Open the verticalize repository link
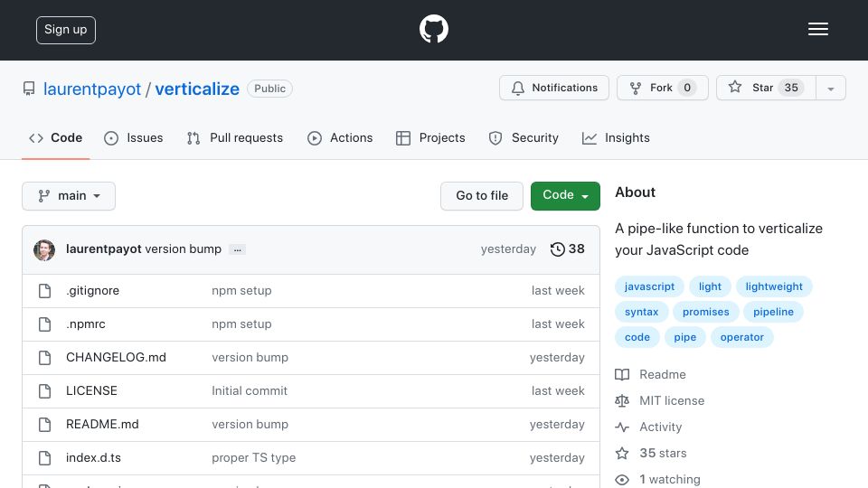The image size is (868, 488). (197, 89)
